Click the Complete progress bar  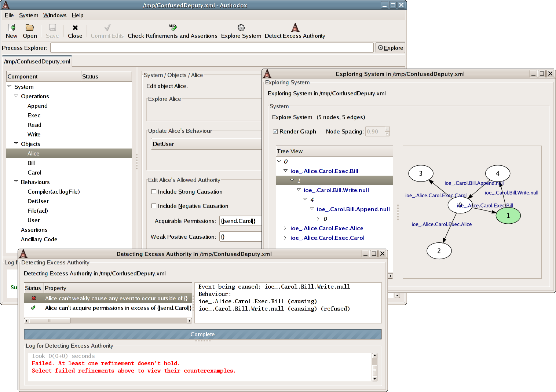(x=202, y=334)
